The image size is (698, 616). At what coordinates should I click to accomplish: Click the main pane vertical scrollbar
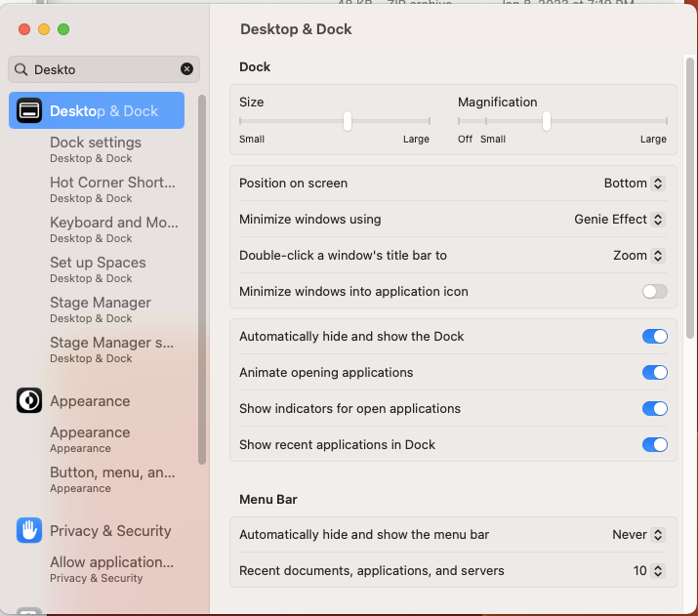coord(690,198)
